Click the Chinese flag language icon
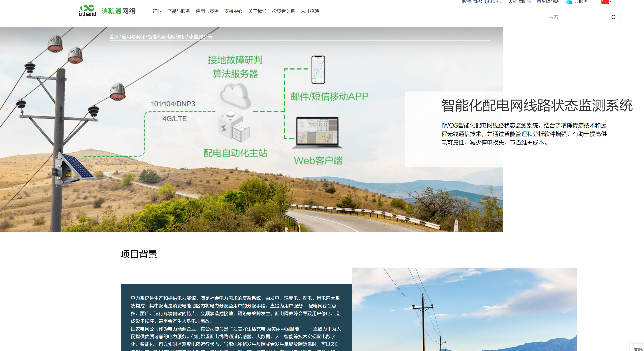 click(604, 2)
